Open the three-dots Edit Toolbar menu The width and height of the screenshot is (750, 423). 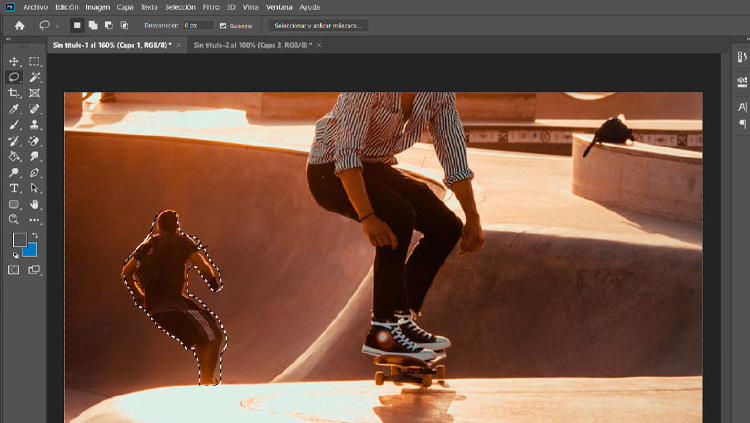coord(34,220)
